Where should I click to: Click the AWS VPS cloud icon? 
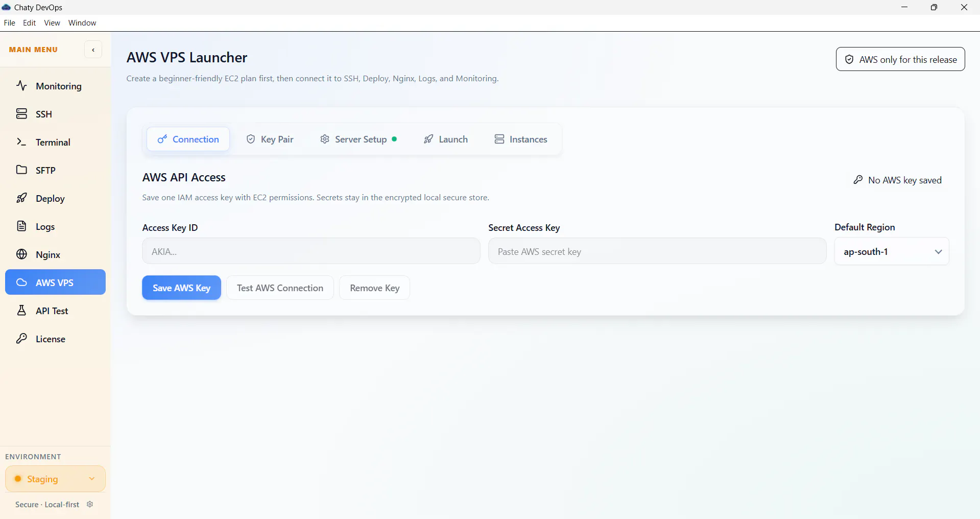pos(21,282)
